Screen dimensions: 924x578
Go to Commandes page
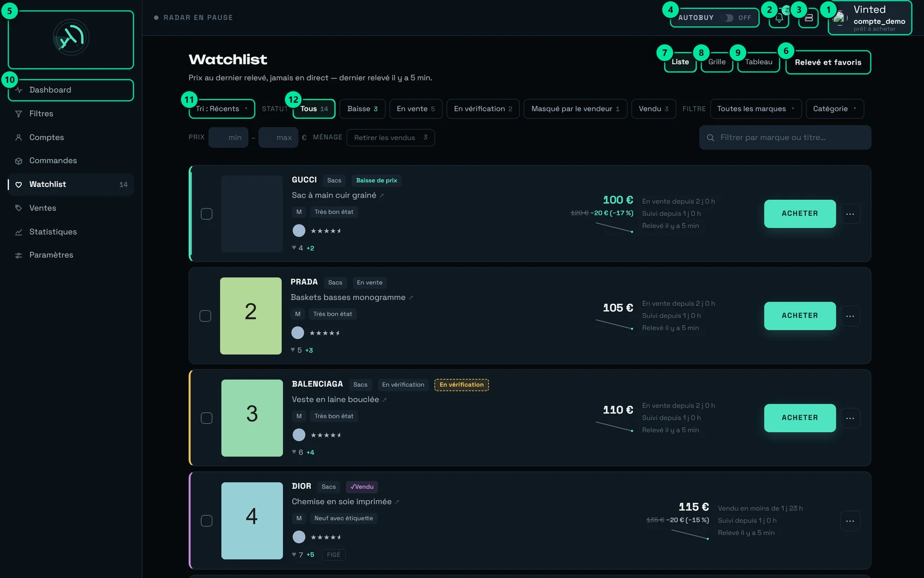coord(71,161)
